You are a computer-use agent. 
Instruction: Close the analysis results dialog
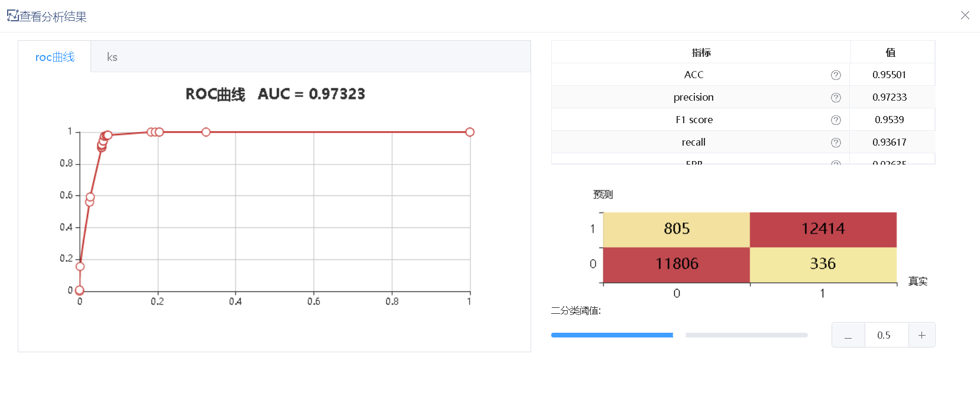965,15
